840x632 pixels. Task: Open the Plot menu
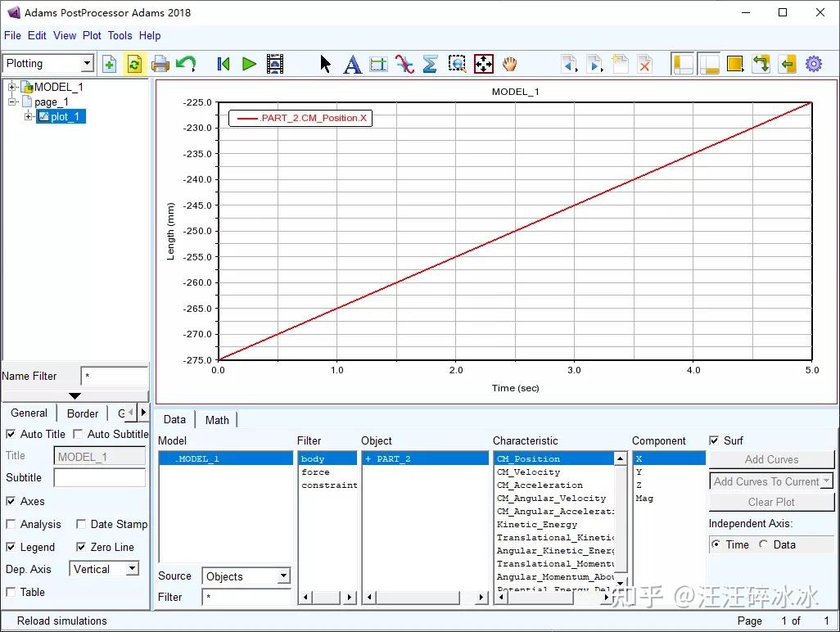pyautogui.click(x=92, y=35)
